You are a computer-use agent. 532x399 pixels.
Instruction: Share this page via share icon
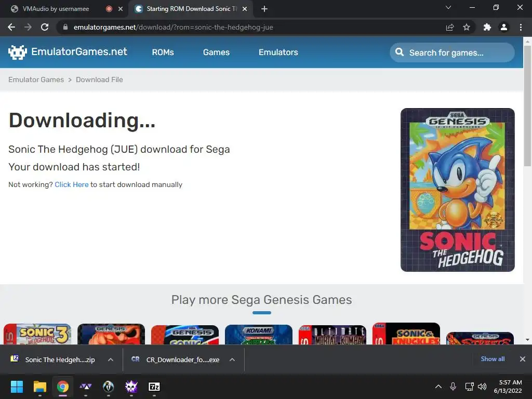[450, 27]
